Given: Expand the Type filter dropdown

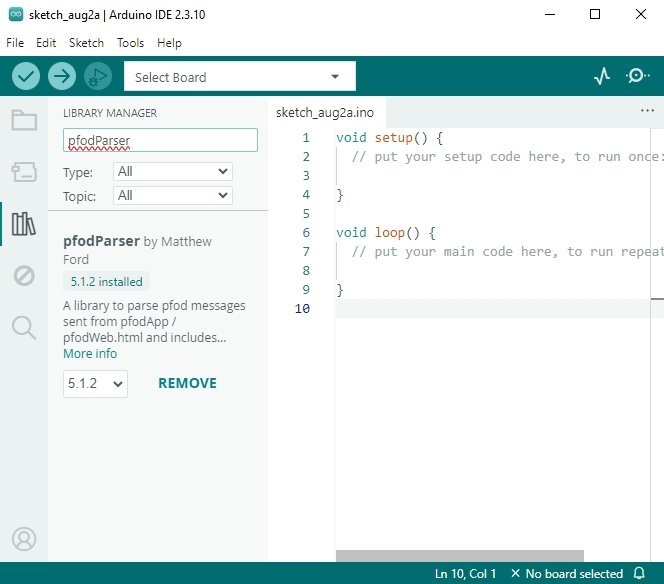Looking at the screenshot, I should [x=173, y=172].
